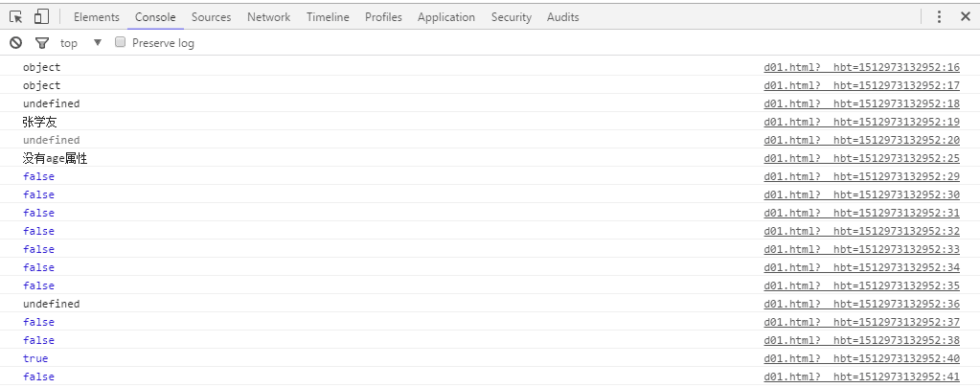Screen dimensions: 980x388
Task: Open the d01.html line 41 source link
Action: [x=861, y=377]
